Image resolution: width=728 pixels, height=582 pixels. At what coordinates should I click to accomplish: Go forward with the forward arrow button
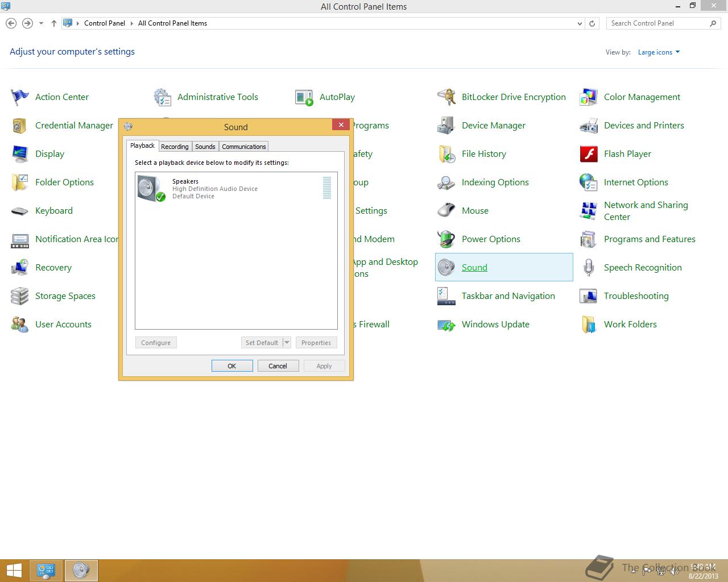27,23
